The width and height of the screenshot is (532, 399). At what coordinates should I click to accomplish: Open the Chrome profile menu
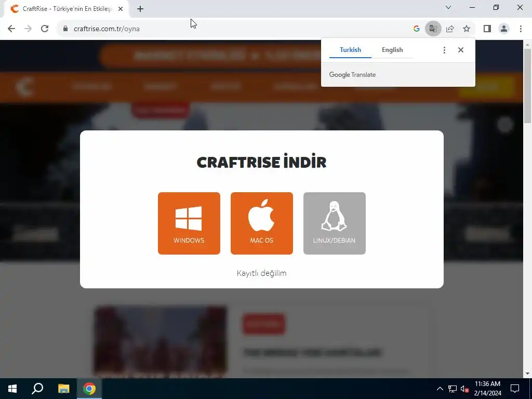click(x=504, y=29)
